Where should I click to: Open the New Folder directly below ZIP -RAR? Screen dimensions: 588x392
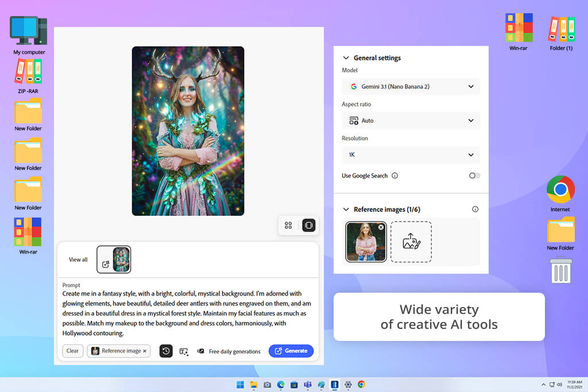(x=28, y=115)
